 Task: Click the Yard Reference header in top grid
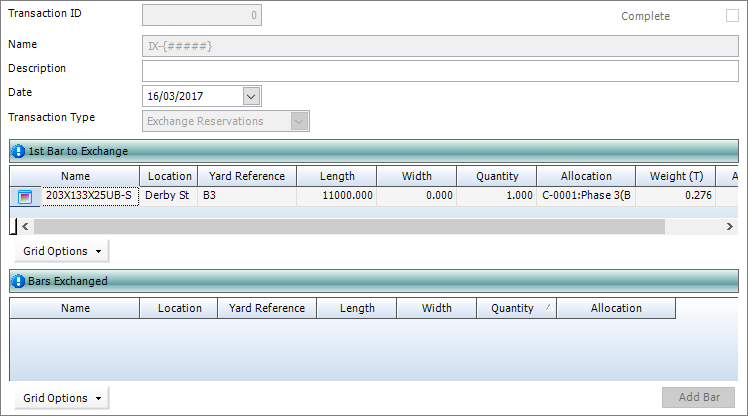(x=246, y=176)
